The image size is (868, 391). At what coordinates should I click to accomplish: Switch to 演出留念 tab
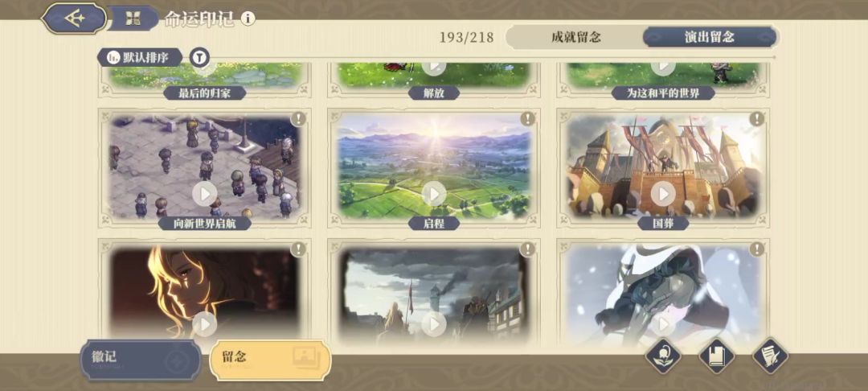point(710,37)
